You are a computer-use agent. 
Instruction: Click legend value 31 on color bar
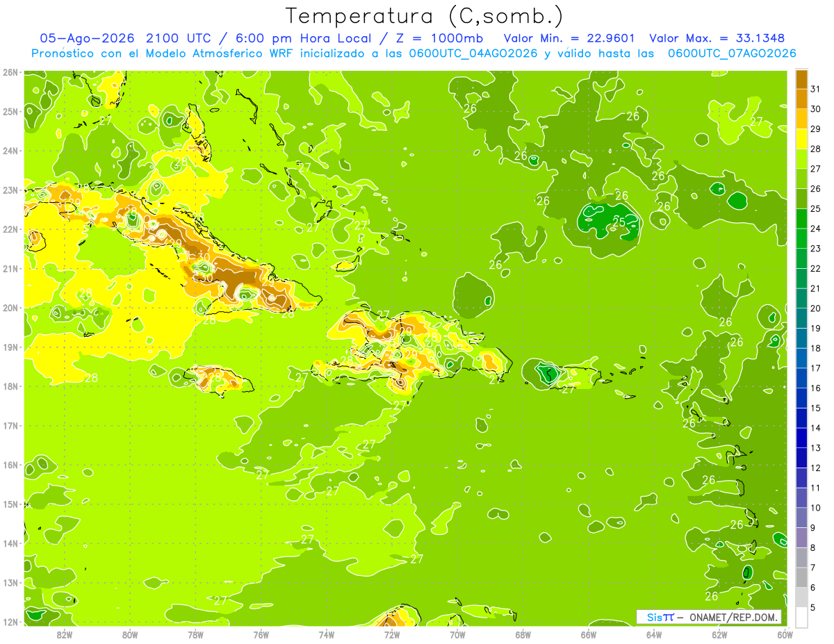tap(816, 89)
